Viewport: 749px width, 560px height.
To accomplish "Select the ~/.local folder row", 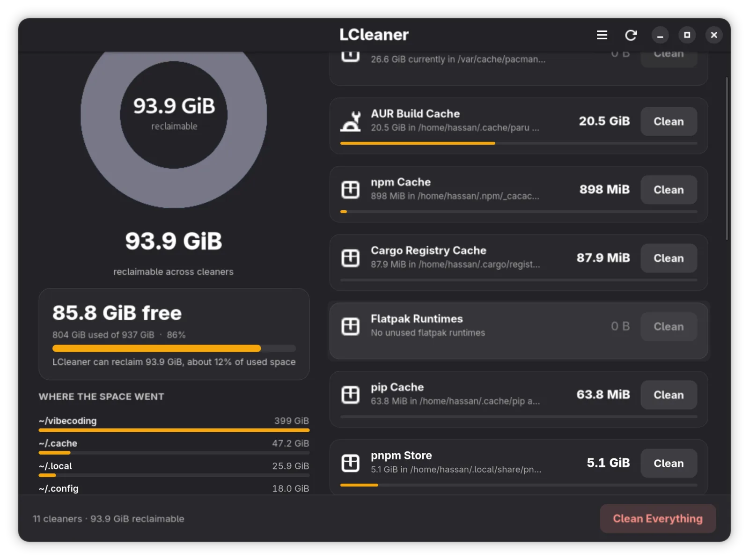I will [x=174, y=469].
